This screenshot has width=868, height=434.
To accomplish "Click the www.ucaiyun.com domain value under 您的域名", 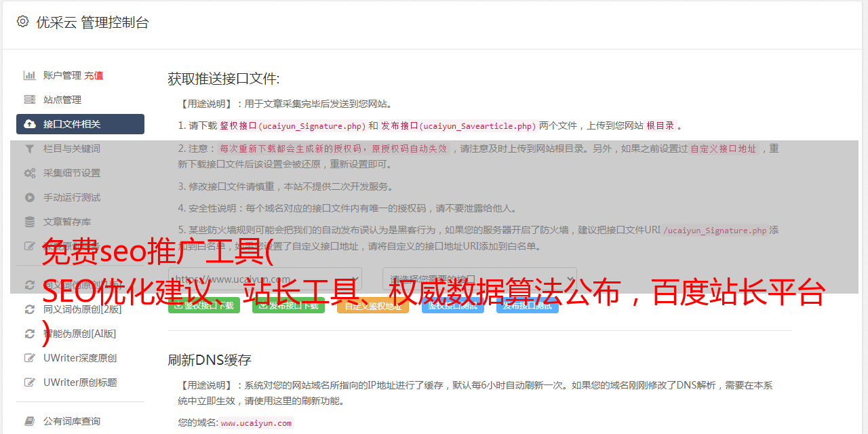I will point(256,423).
